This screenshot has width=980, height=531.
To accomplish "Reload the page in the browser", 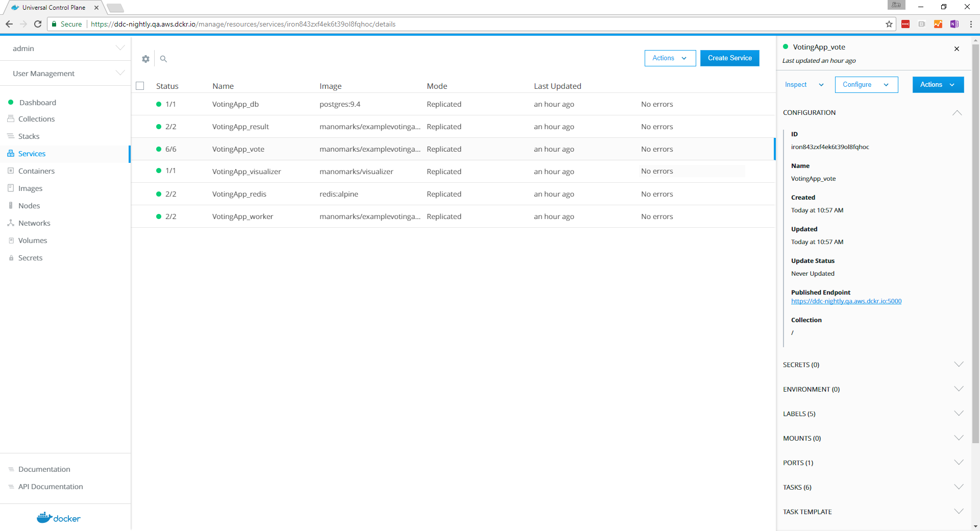I will pyautogui.click(x=38, y=24).
